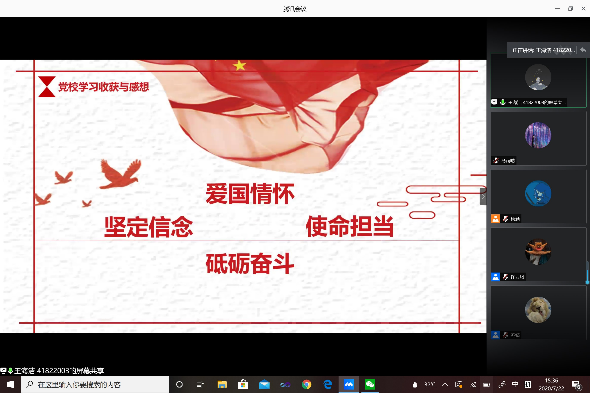Open WeChat from the taskbar
Screen dimensions: 590x393
(x=370, y=384)
